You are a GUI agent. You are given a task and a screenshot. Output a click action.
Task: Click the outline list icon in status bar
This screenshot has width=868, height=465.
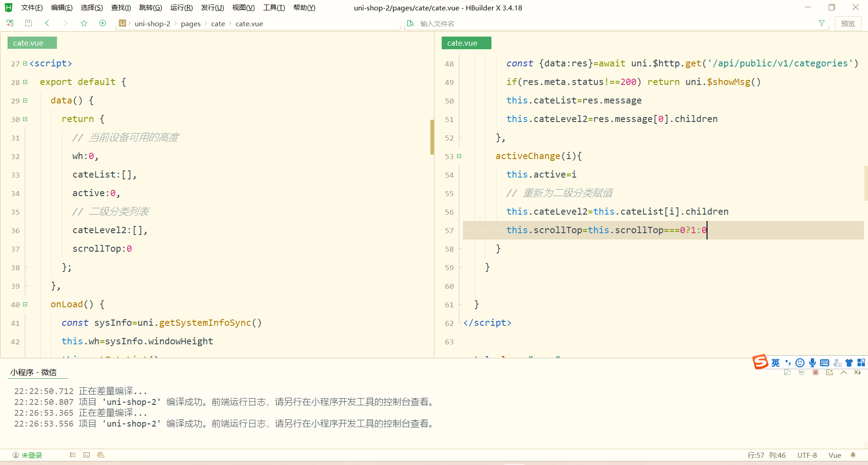click(73, 455)
